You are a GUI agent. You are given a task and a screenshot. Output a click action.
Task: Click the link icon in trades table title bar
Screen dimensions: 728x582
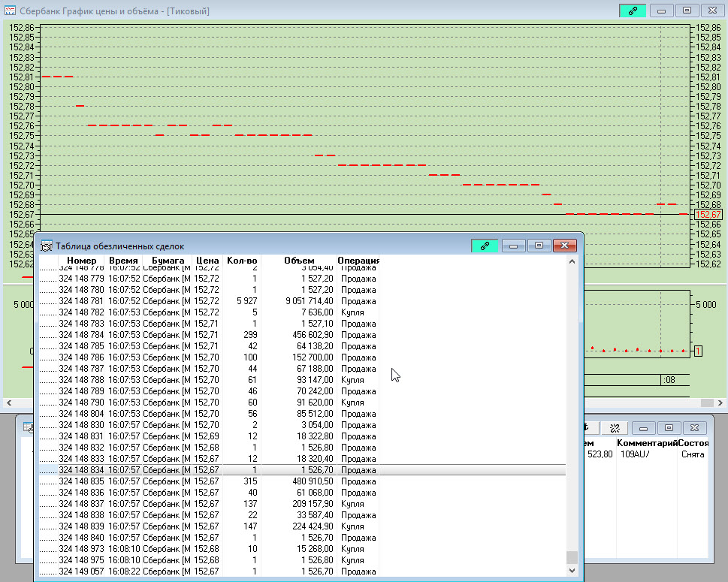coord(485,246)
